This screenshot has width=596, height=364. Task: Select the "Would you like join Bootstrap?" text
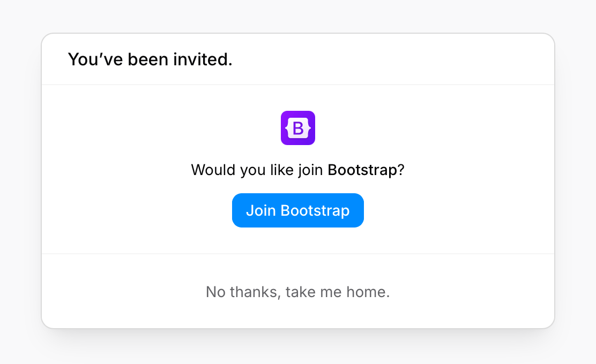(x=297, y=170)
